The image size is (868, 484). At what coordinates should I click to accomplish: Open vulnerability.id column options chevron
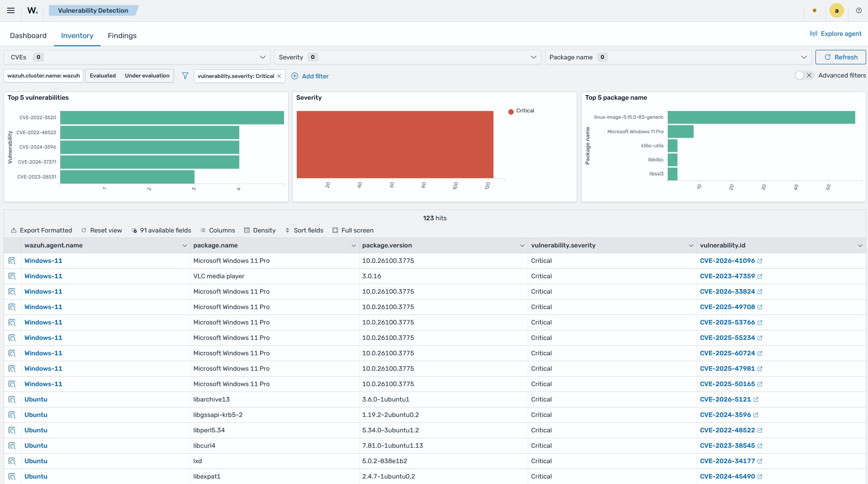(x=860, y=246)
